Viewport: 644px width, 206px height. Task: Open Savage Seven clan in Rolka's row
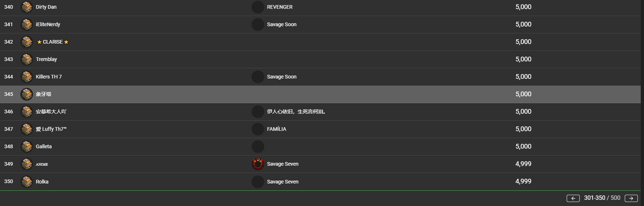(x=283, y=182)
